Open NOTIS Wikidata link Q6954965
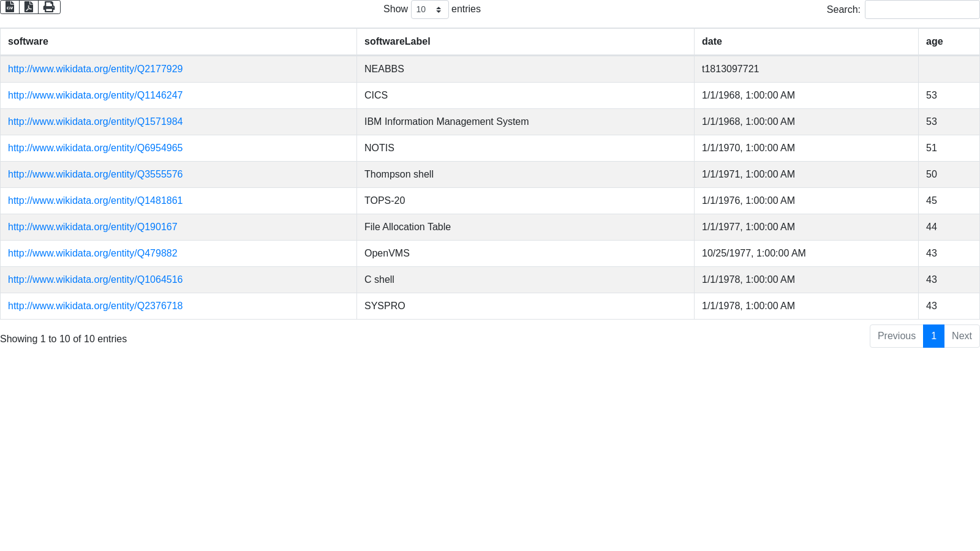Viewport: 980px width, 551px height. click(95, 148)
